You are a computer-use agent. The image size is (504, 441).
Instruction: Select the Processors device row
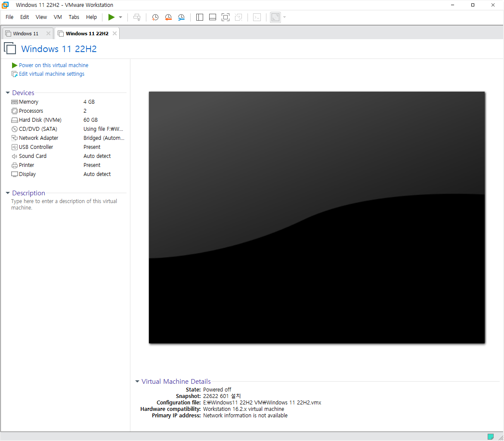coord(68,111)
